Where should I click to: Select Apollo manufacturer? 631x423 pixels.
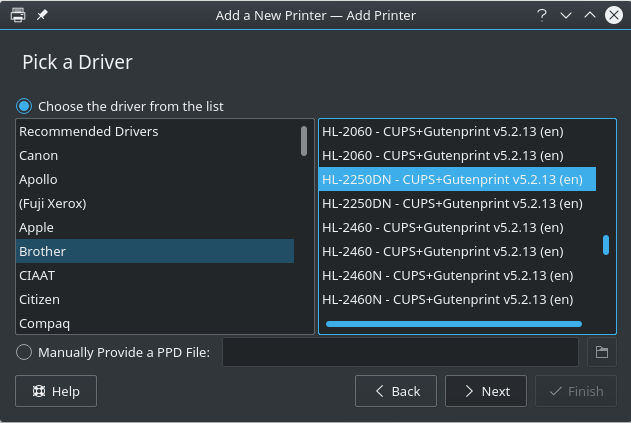[155, 180]
